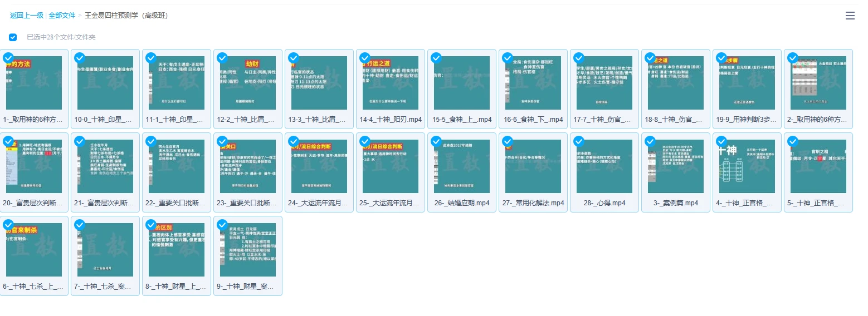Toggle checkbox on 16-6_食神_下_.mp4

pyautogui.click(x=508, y=57)
